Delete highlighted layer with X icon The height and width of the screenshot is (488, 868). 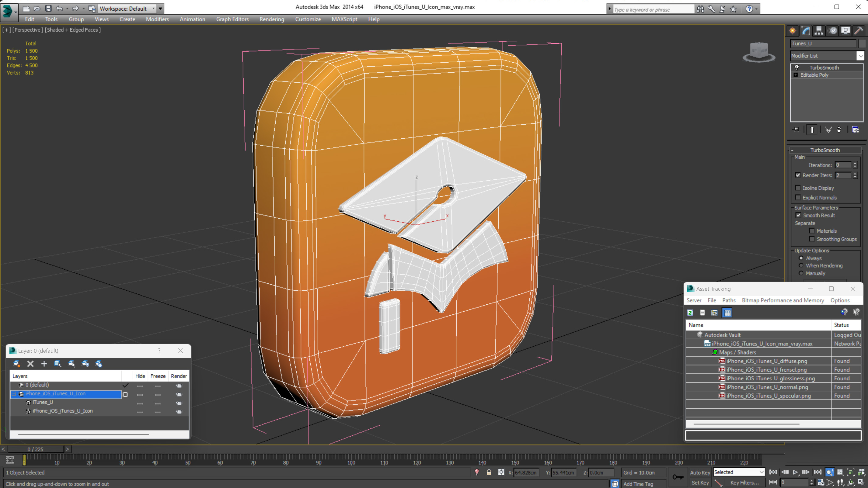(x=30, y=364)
